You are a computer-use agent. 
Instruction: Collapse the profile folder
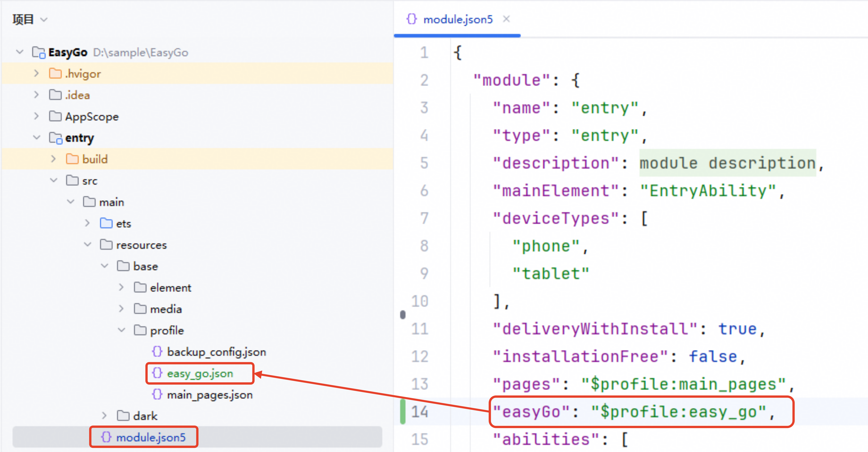point(121,330)
